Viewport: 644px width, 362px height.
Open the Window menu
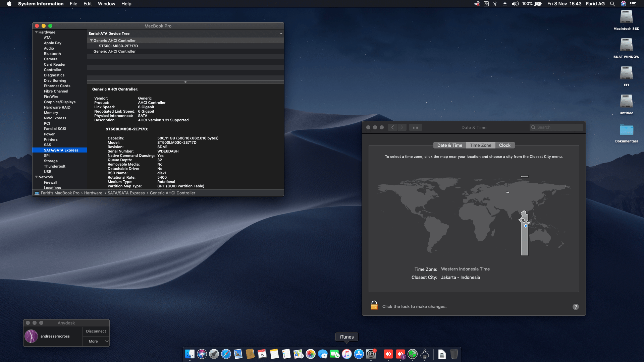106,4
